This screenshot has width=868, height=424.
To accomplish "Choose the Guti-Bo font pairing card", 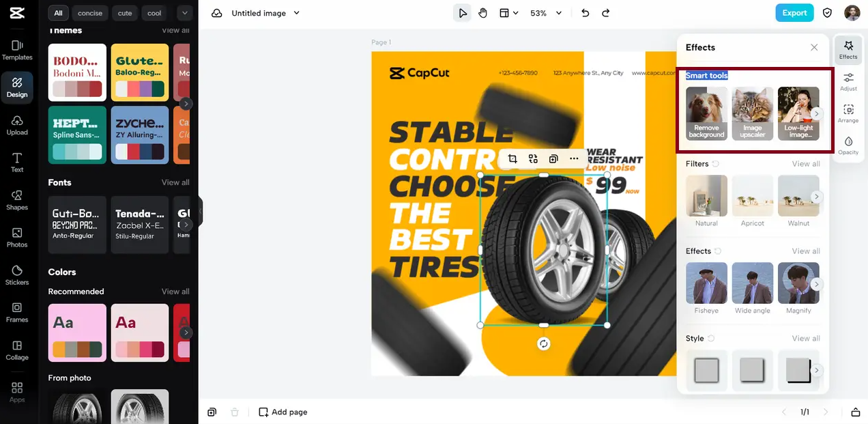I will [x=77, y=225].
